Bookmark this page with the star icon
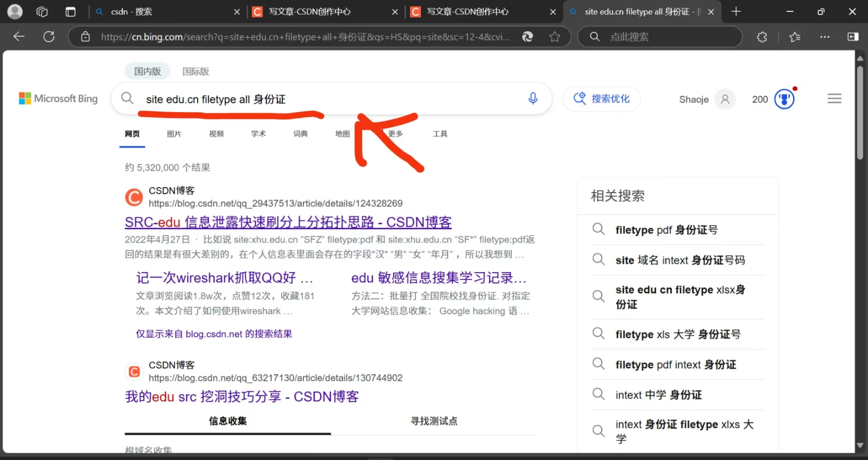 pyautogui.click(x=555, y=37)
